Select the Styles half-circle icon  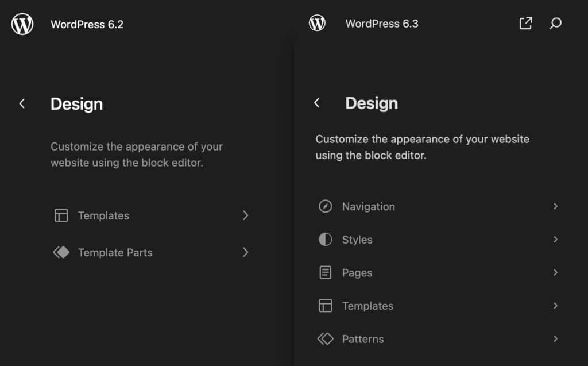tap(326, 239)
